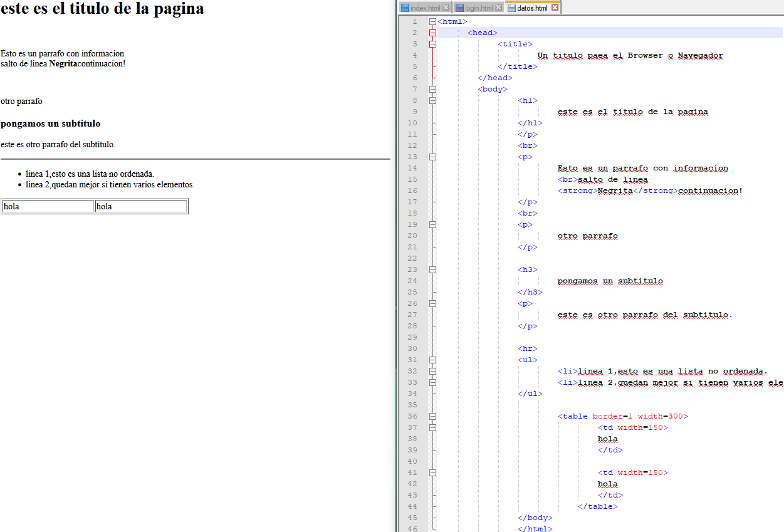Switch to the index.html tab
Screen dimensions: 784x532
click(x=426, y=8)
